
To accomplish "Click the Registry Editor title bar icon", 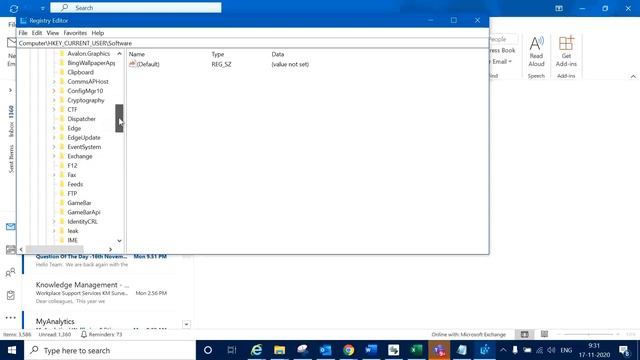I will click(x=23, y=20).
